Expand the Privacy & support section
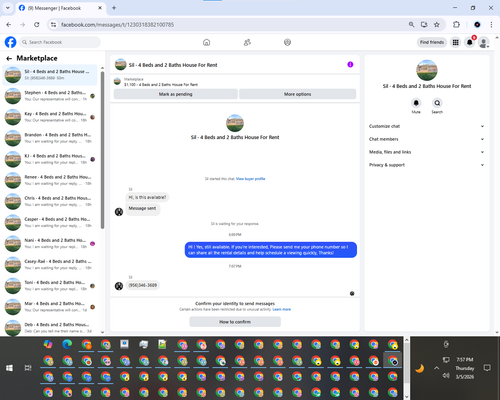 point(426,165)
